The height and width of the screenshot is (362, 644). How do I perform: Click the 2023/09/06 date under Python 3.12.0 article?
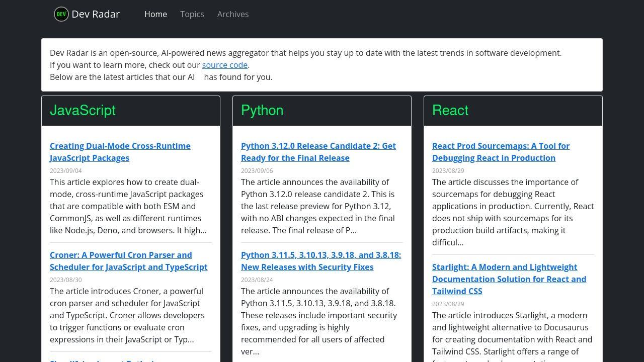pos(257,171)
